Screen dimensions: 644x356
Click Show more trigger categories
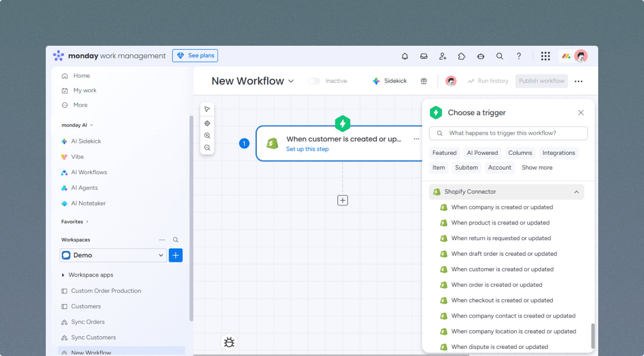point(537,168)
